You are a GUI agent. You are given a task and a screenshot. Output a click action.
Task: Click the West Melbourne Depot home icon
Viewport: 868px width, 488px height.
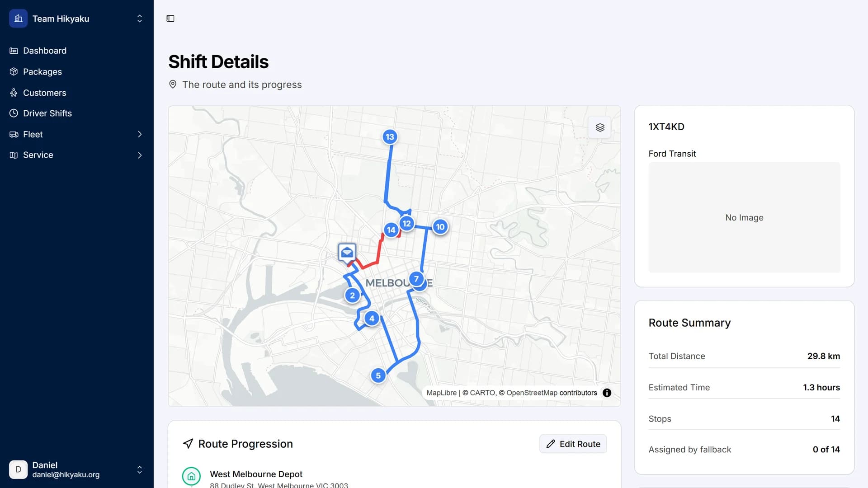(191, 476)
